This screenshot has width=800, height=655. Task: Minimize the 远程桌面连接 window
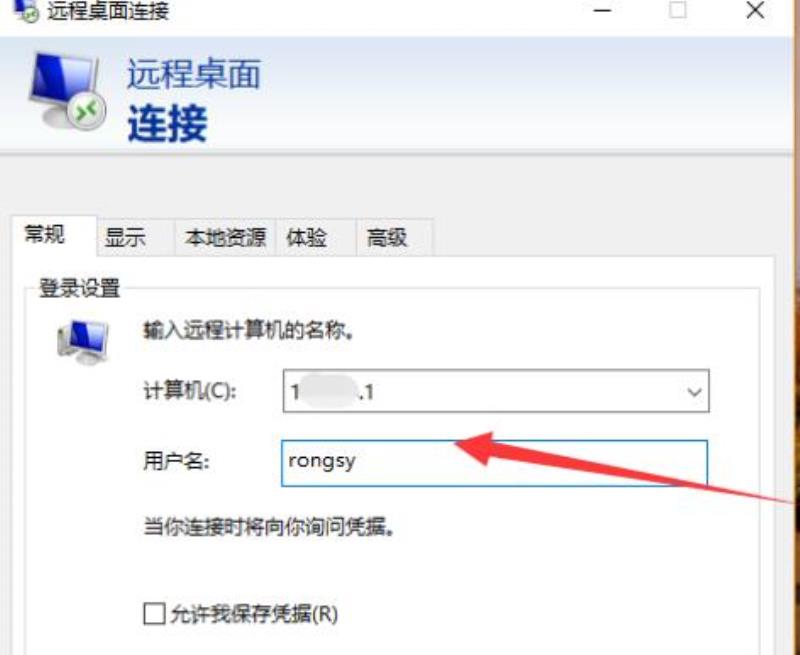pos(602,10)
